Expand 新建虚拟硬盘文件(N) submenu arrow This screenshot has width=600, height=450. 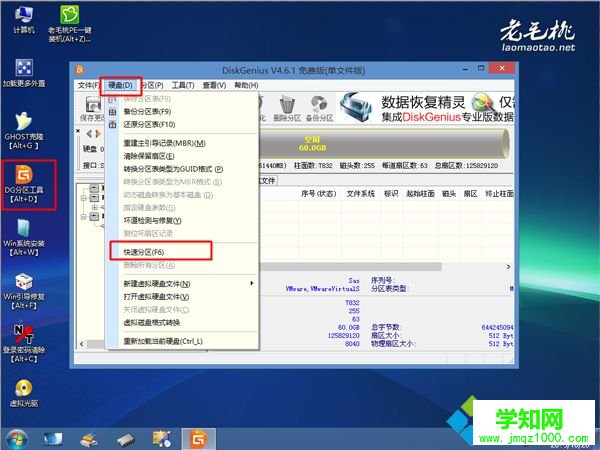[x=251, y=283]
